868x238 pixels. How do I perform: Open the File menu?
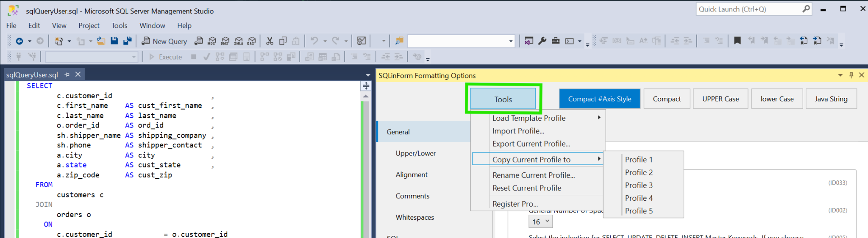11,25
